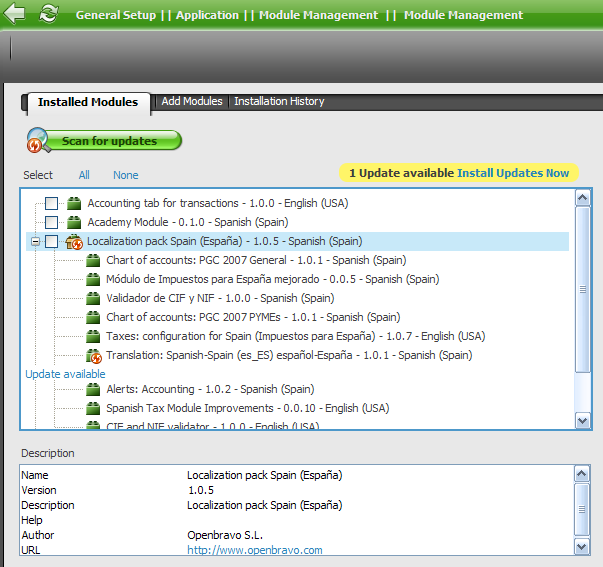Click the Localization pack Spain update icon
This screenshot has height=567, width=603.
(74, 242)
